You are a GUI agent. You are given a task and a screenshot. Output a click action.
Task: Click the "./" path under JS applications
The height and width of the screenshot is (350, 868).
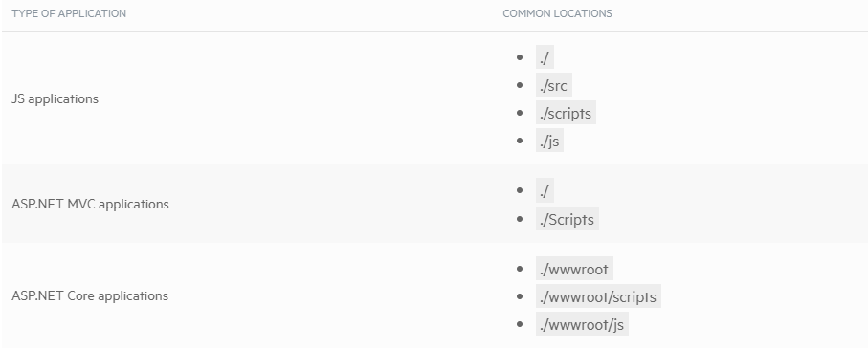point(545,57)
